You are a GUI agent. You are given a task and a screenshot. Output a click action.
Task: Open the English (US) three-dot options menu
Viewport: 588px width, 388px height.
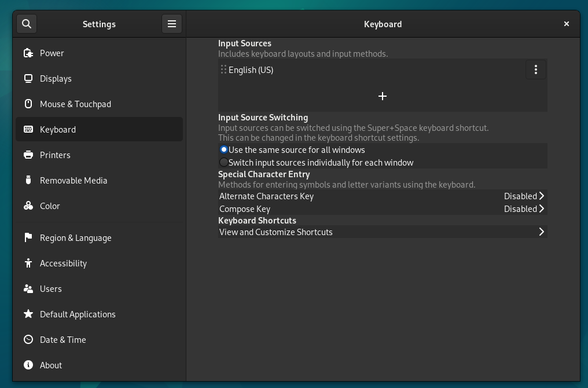(536, 70)
